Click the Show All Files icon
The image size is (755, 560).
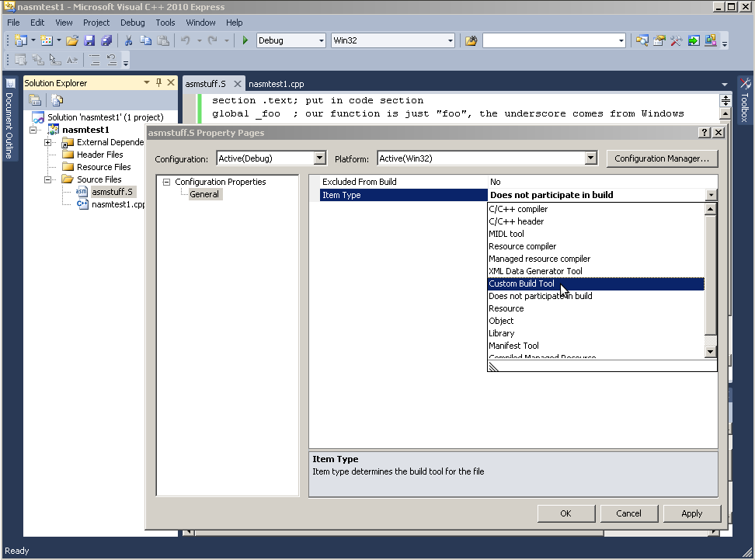pyautogui.click(x=57, y=100)
